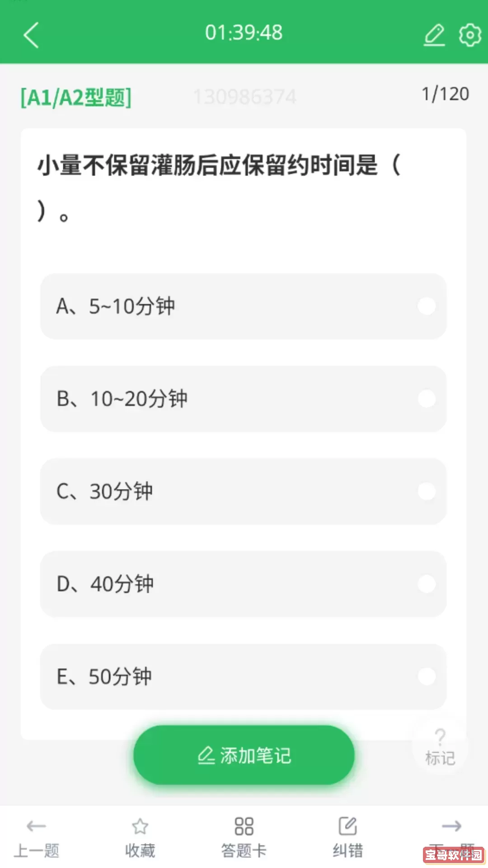The height and width of the screenshot is (868, 488).
Task: Open the settings gear icon
Action: pyautogui.click(x=470, y=35)
